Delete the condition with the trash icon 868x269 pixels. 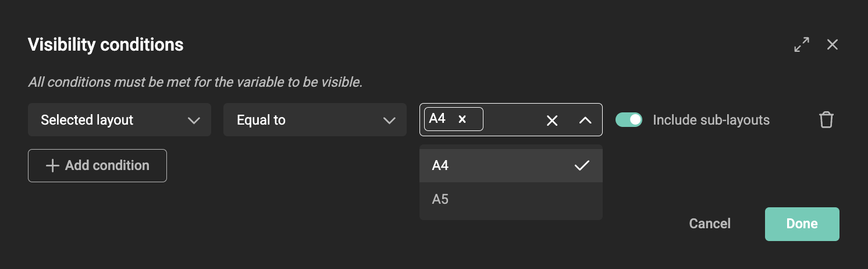(826, 120)
